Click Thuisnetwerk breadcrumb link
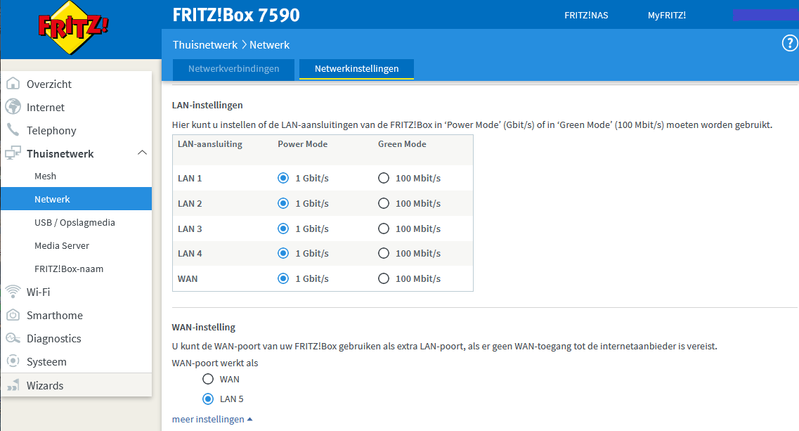This screenshot has width=799, height=431. [x=205, y=45]
